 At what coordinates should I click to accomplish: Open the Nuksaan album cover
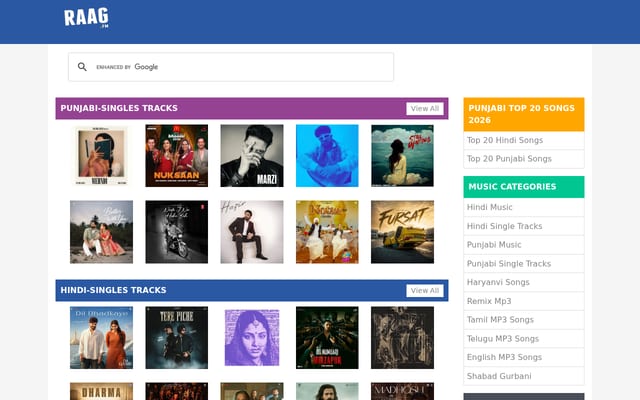pyautogui.click(x=176, y=156)
